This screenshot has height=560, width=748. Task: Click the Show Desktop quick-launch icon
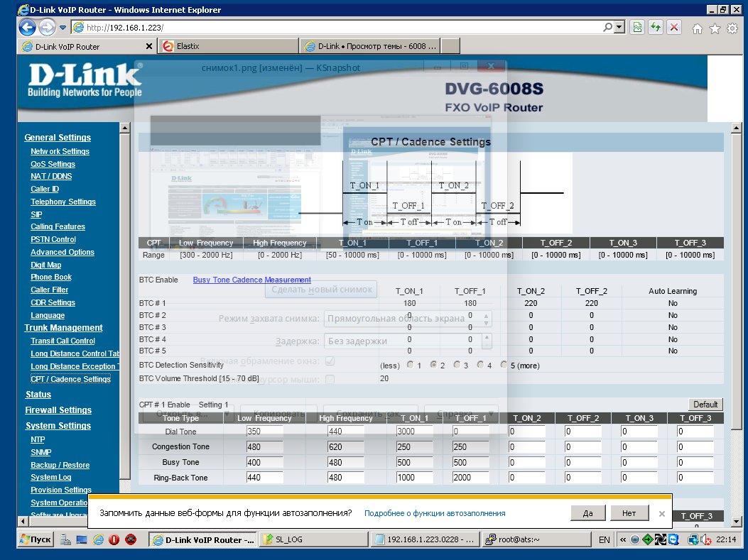pos(82,539)
